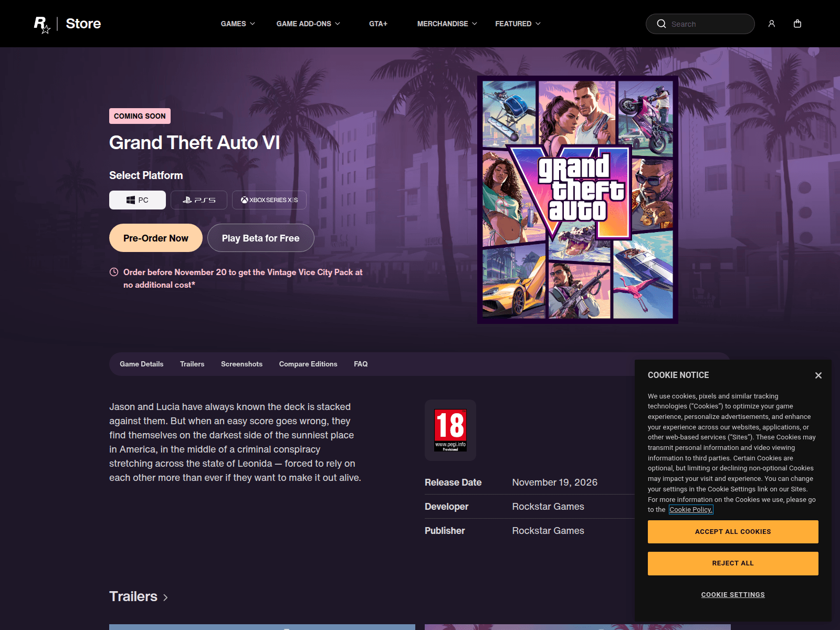Close the cookie notice with X
Image resolution: width=840 pixels, height=630 pixels.
818,375
